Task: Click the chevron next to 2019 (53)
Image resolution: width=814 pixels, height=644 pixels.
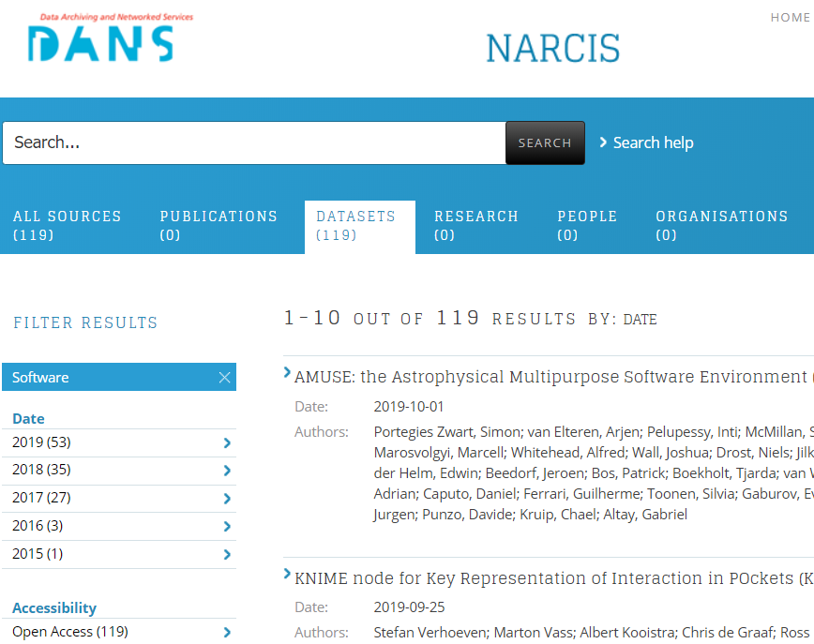Action: coord(227,442)
